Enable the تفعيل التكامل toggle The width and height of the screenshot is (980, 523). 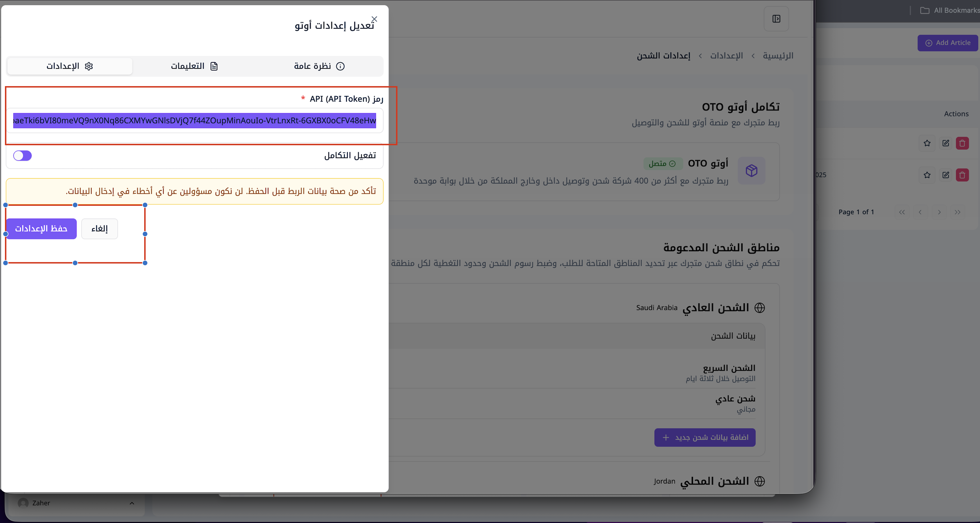tap(22, 156)
